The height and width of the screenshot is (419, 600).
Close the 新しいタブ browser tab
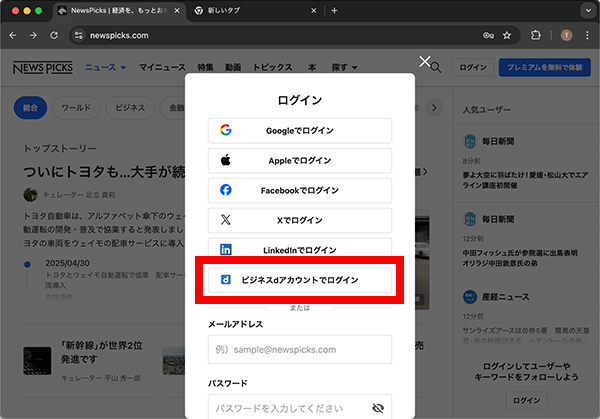click(x=313, y=11)
